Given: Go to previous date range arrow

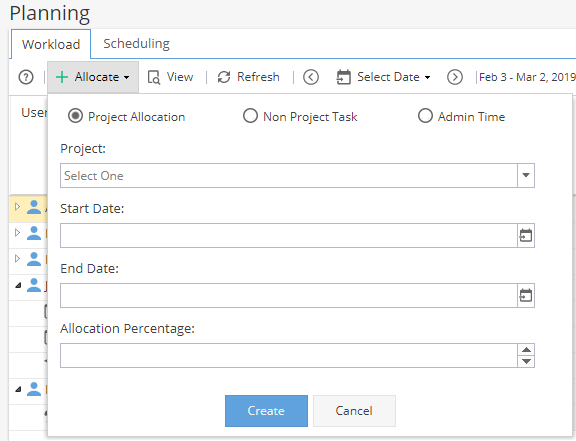Looking at the screenshot, I should click(311, 77).
